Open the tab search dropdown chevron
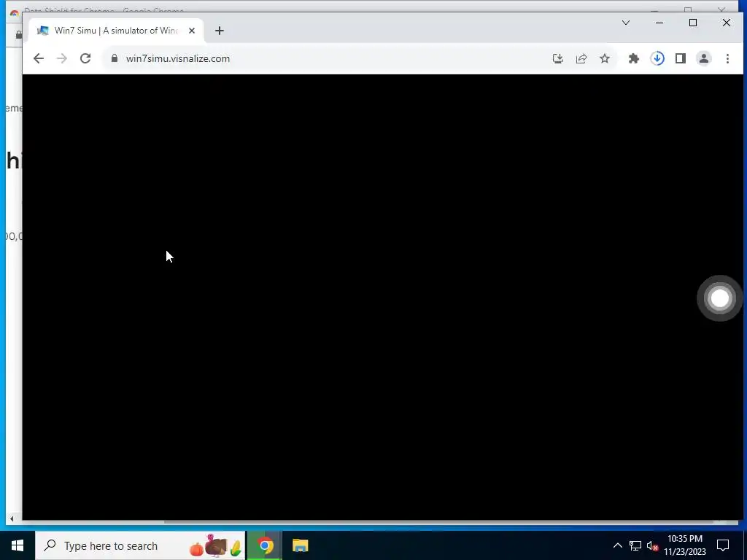The image size is (747, 560). tap(626, 23)
